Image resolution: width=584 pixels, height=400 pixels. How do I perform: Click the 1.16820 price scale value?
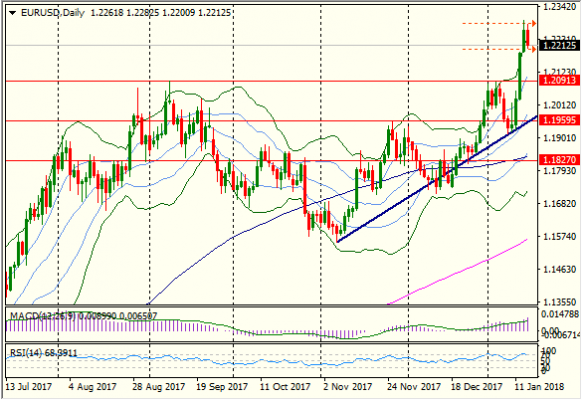[x=560, y=204]
